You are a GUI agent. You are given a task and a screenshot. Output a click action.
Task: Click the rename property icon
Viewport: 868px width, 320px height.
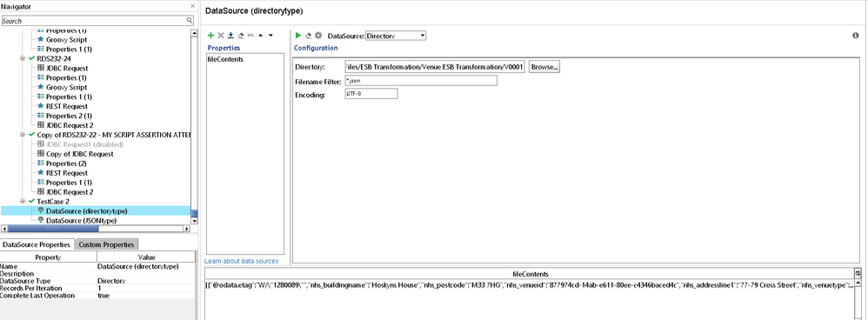(x=250, y=36)
